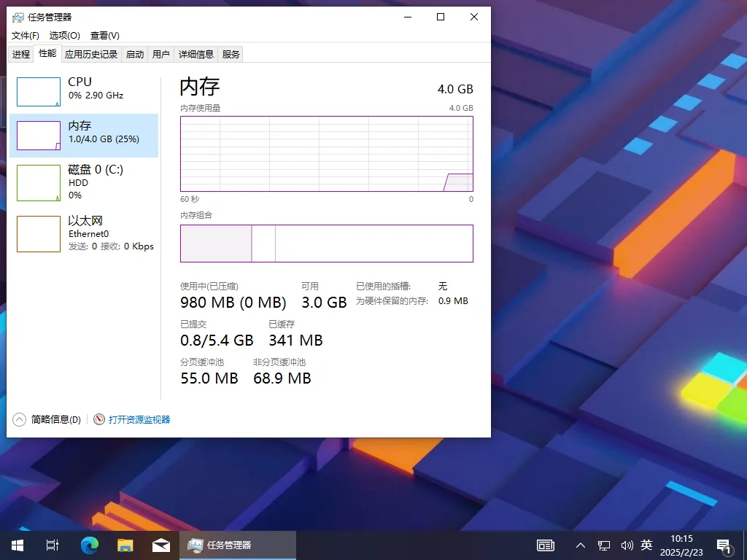The width and height of the screenshot is (747, 560).
Task: Click the 内存组合 memory composition bar
Action: (x=326, y=244)
